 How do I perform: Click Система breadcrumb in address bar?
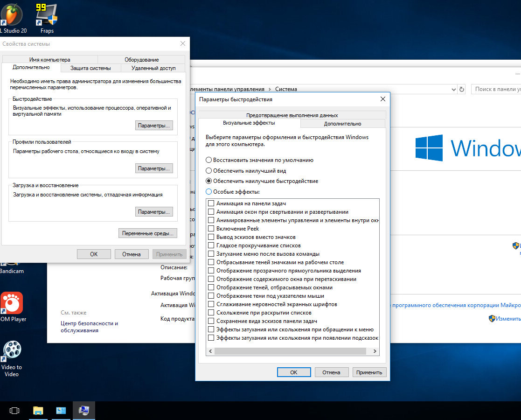(x=286, y=89)
